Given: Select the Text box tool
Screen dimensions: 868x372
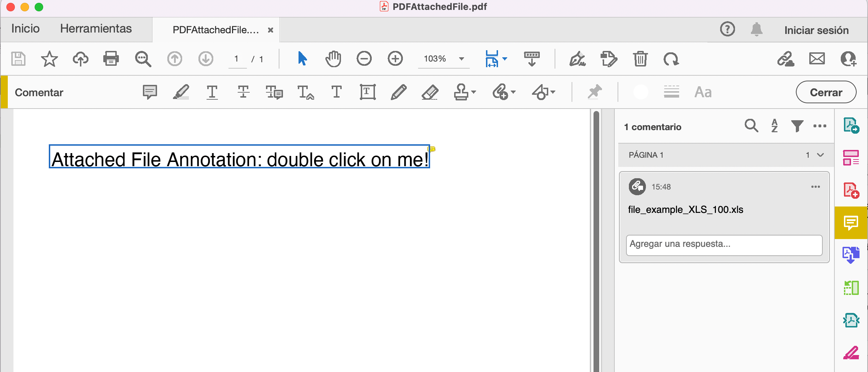Looking at the screenshot, I should [368, 92].
